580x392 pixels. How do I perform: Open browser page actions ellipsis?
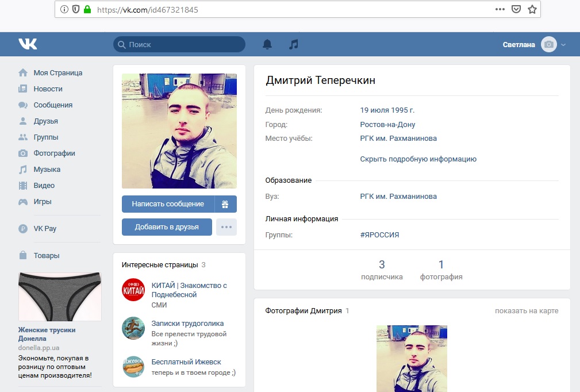(x=500, y=9)
